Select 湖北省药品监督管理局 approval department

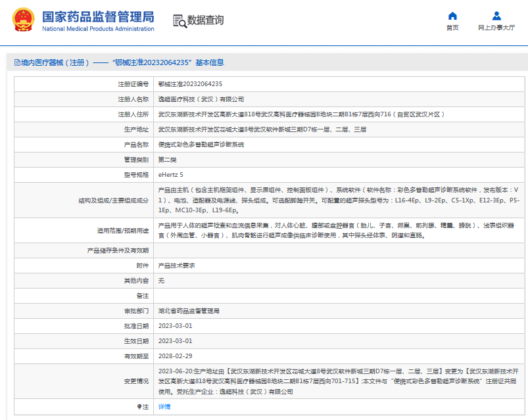pos(189,311)
